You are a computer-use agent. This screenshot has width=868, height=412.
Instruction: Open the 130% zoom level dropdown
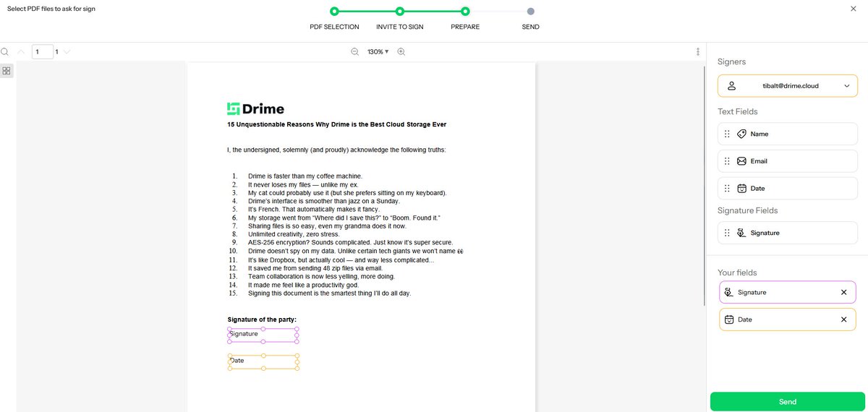[x=378, y=52]
